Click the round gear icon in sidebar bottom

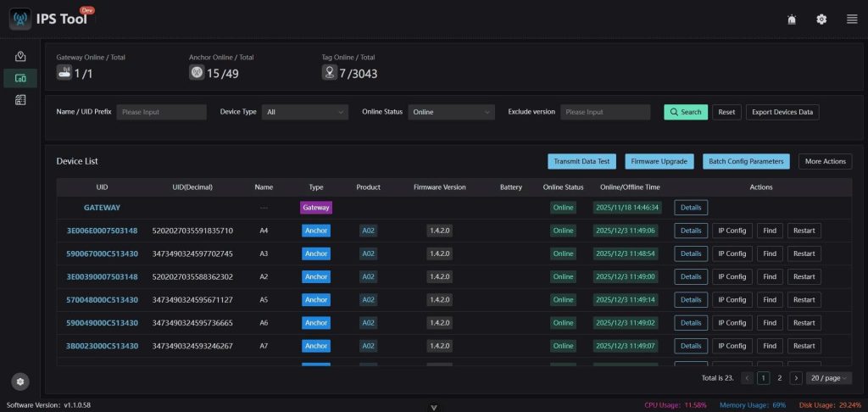(x=20, y=381)
